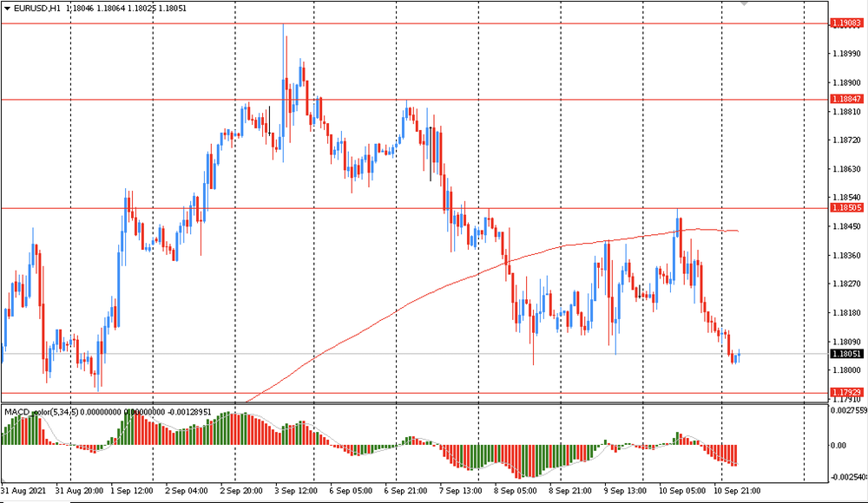The height and width of the screenshot is (503, 868).
Task: Click the 2 Sep 20:00 time axis label
Action: (241, 491)
